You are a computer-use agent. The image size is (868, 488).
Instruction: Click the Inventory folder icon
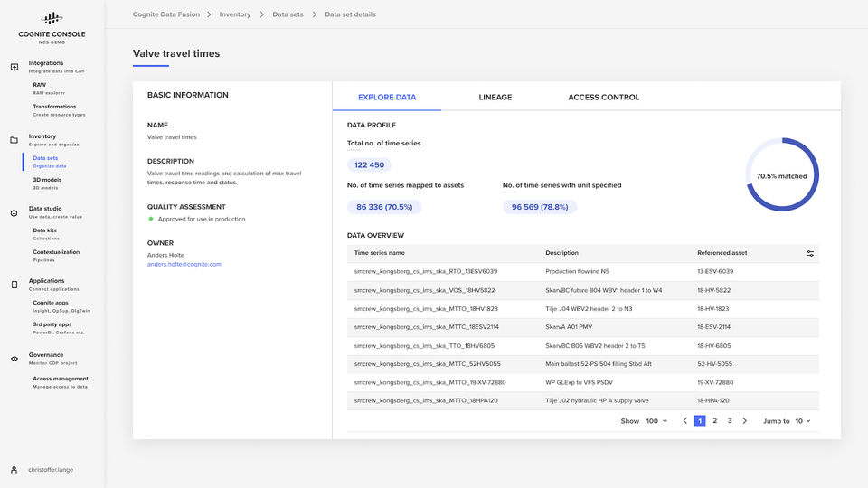[x=14, y=140]
